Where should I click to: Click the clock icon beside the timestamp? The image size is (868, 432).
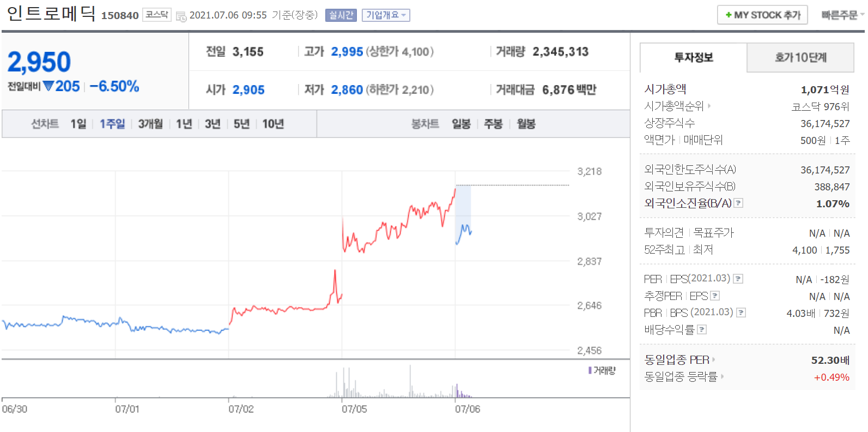tap(181, 16)
